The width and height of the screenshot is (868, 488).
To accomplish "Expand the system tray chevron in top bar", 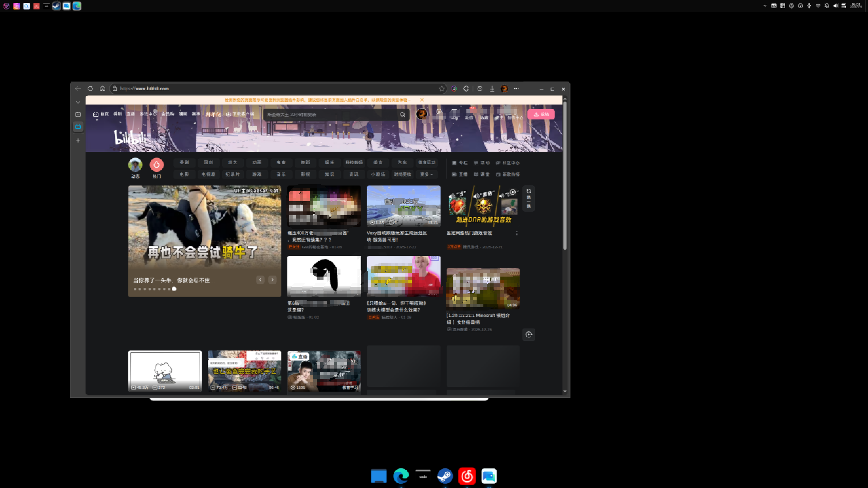I will [765, 6].
